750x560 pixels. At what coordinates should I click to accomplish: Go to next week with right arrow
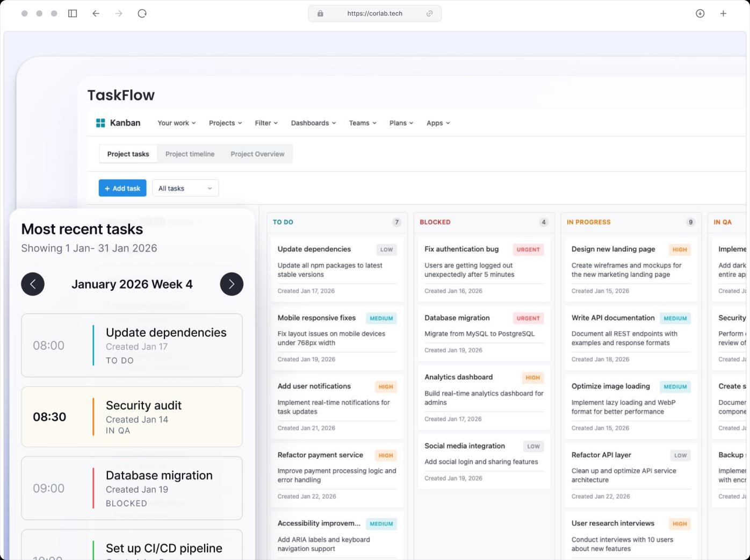coord(232,284)
